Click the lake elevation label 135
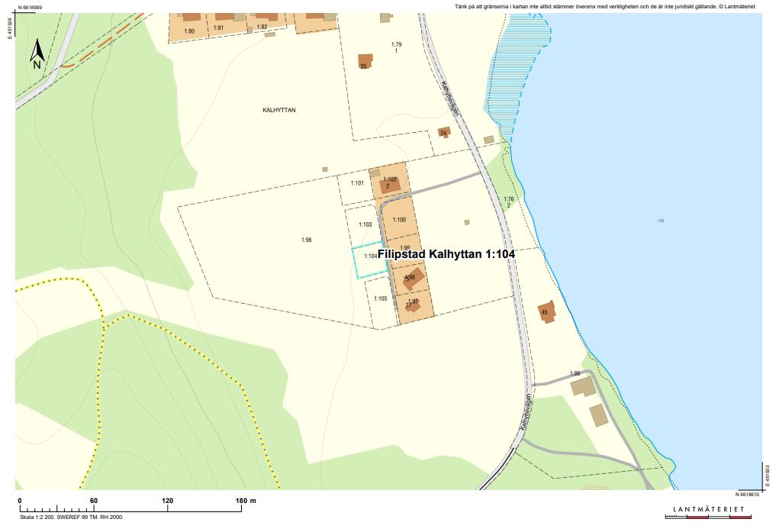The image size is (776, 532). [660, 221]
